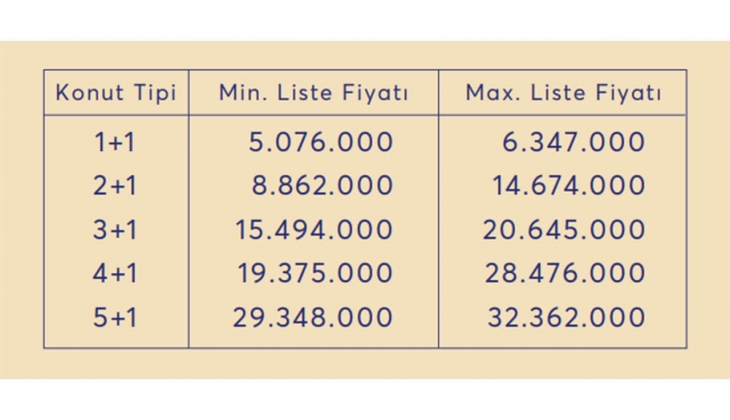Screen dimensions: 730x420
Task: Click the blank white band above the table
Action: 365,20
